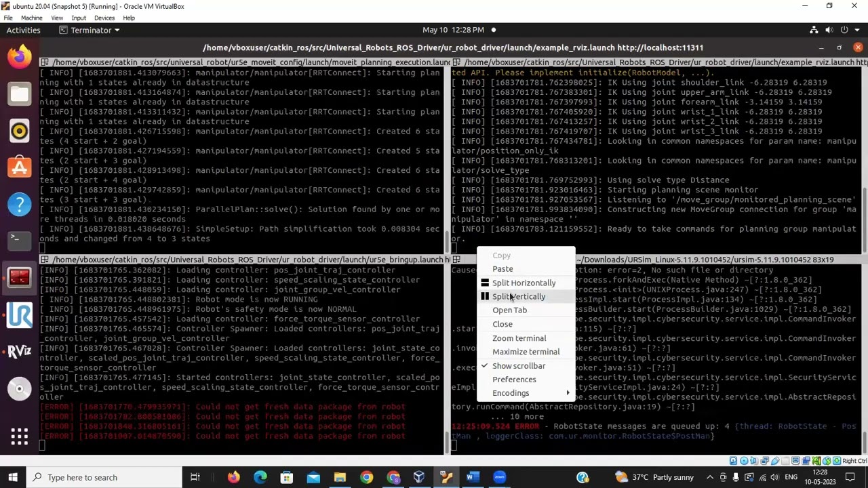Expand the Terminator app menu in top bar
The height and width of the screenshot is (488, 868).
(x=90, y=30)
